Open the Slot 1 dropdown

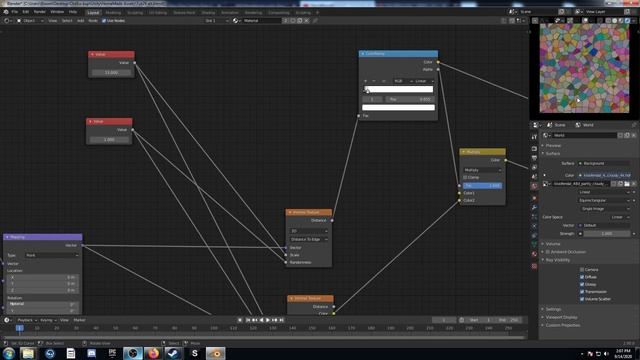click(x=216, y=20)
